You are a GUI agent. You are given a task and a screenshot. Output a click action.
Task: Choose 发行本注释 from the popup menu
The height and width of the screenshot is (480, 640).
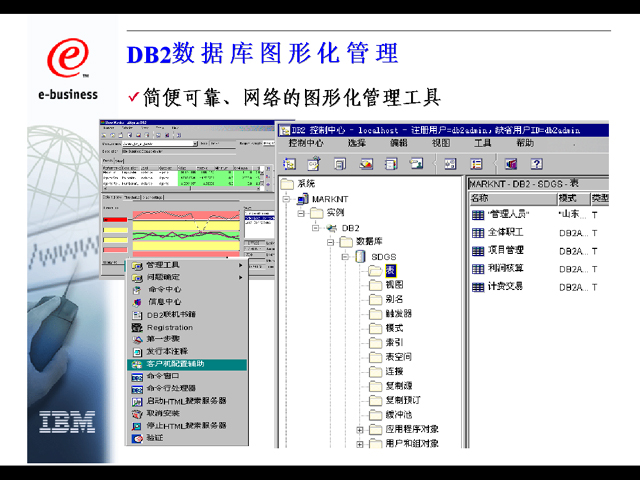pyautogui.click(x=187, y=351)
